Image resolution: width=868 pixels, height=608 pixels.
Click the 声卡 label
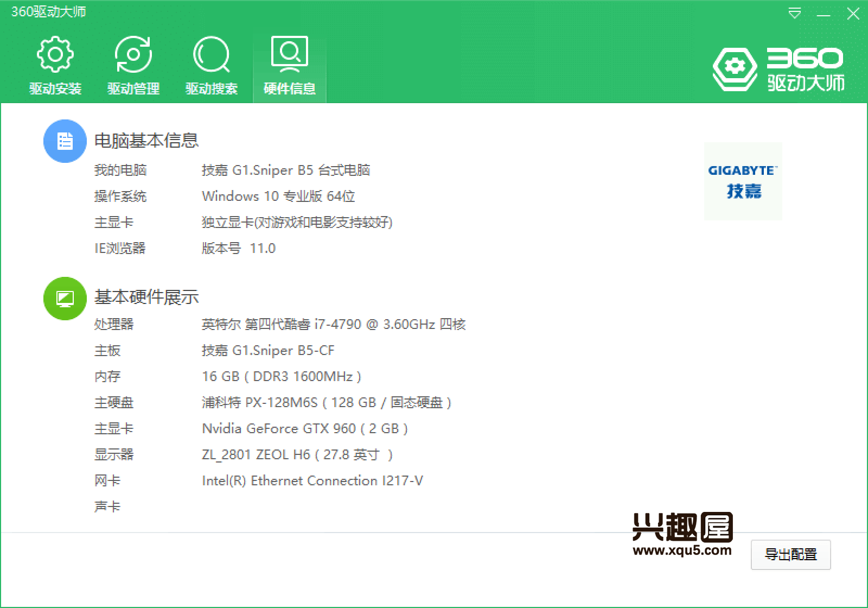click(x=107, y=506)
